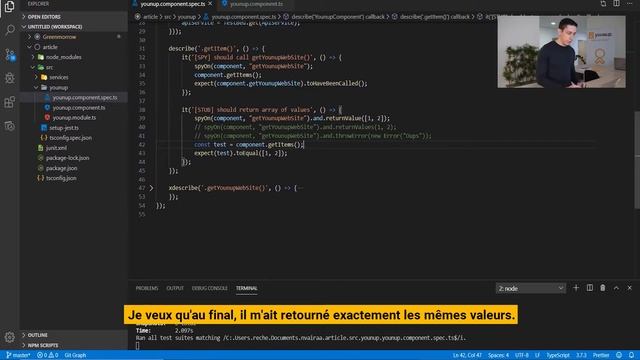Select younup.component.spec.ts in explorer

pyautogui.click(x=84, y=98)
